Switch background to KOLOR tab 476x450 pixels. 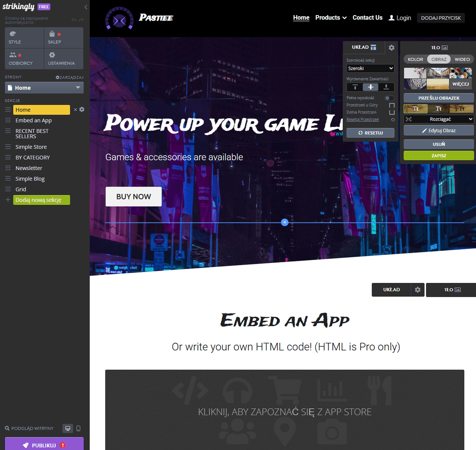pyautogui.click(x=415, y=60)
